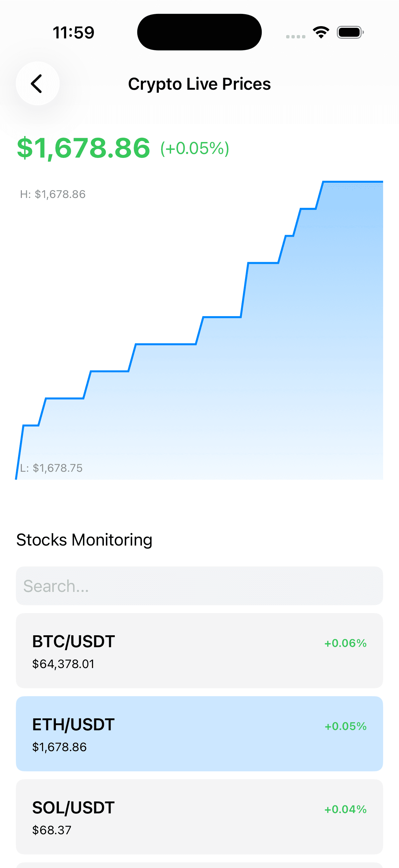Image resolution: width=399 pixels, height=868 pixels.
Task: Click the Search input field
Action: point(199,586)
